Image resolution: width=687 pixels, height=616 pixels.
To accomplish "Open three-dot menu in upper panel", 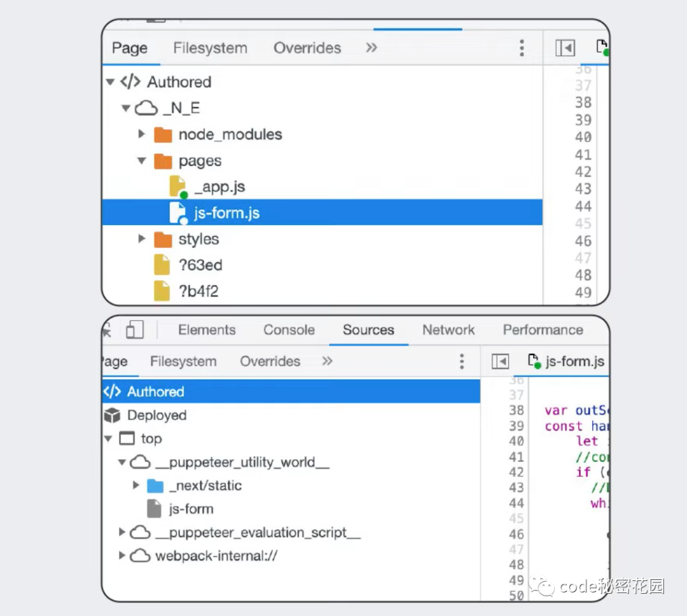I will point(522,48).
